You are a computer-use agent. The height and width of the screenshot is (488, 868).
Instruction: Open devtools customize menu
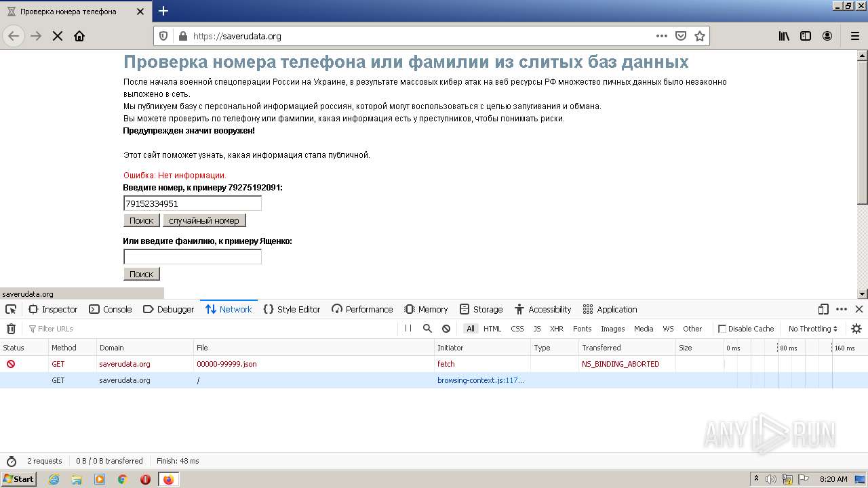tap(842, 309)
